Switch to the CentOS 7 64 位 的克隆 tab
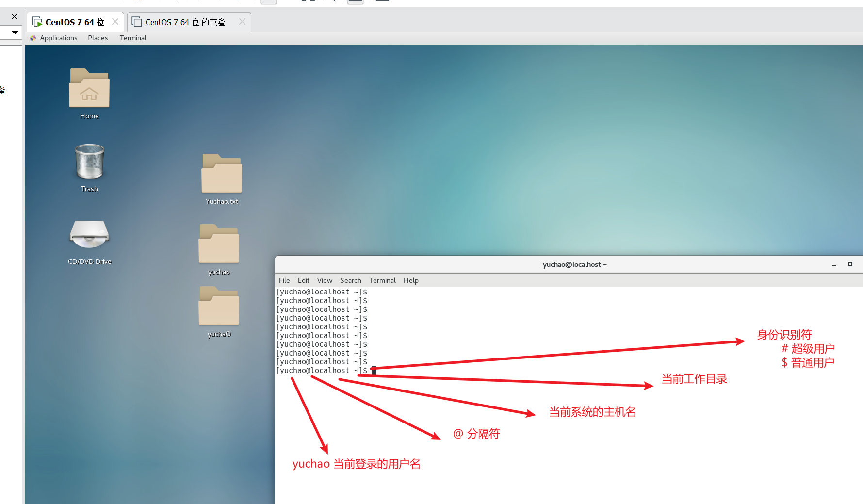 [x=185, y=22]
